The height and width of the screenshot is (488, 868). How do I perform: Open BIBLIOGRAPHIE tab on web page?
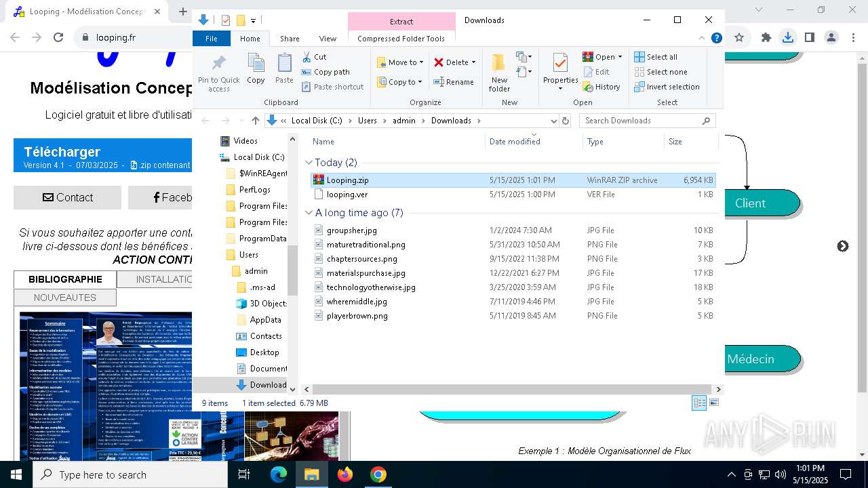(x=65, y=279)
